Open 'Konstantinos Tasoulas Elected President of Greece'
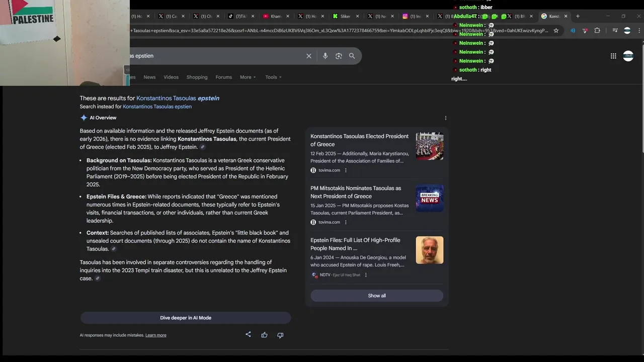 360,140
